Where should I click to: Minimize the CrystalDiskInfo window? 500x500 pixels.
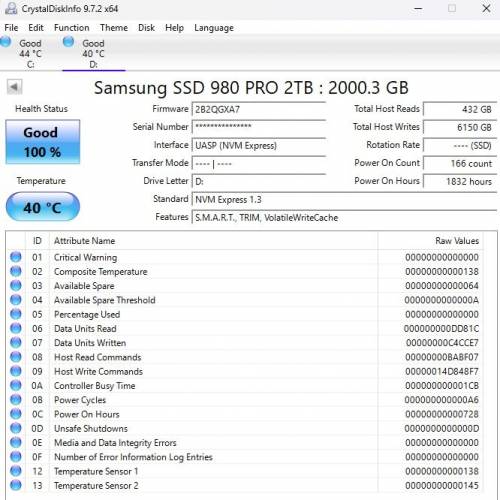(418, 8)
